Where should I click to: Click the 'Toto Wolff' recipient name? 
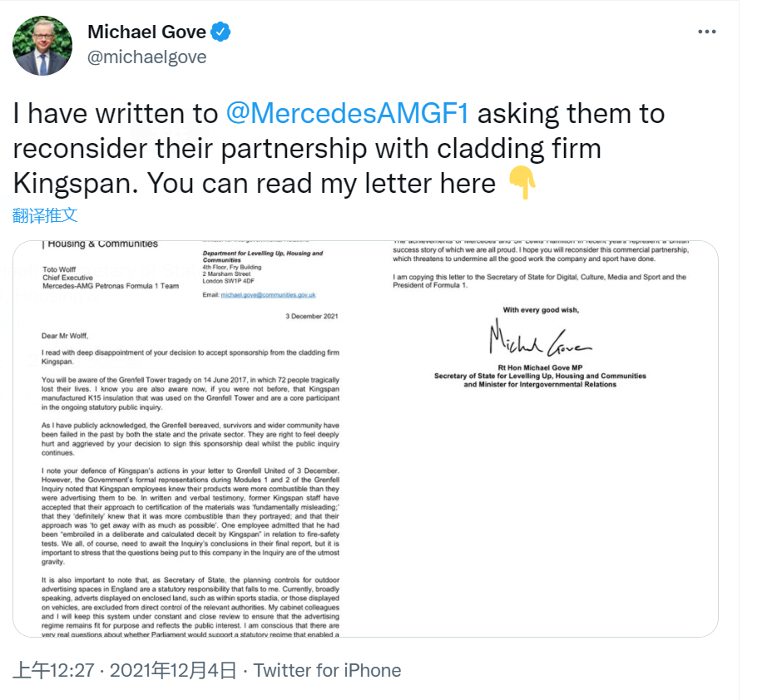coord(61,269)
